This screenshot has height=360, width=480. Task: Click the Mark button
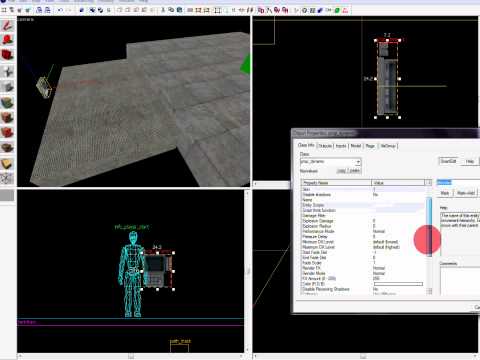pyautogui.click(x=445, y=193)
